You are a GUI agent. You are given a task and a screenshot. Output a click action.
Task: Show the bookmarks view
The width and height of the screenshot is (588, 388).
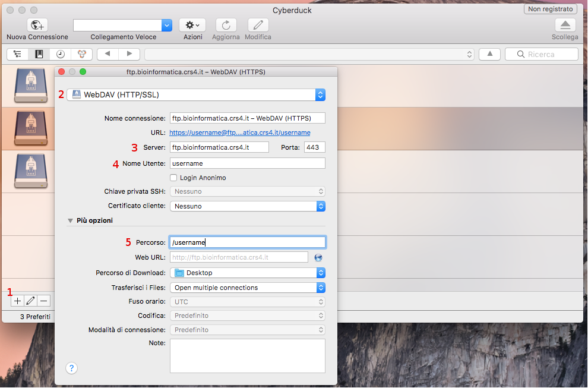click(39, 54)
